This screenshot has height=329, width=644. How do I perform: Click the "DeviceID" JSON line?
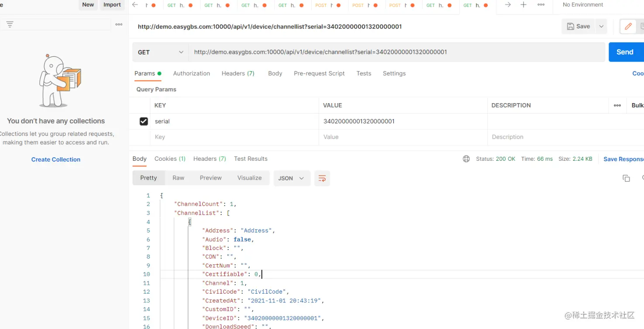(x=263, y=318)
